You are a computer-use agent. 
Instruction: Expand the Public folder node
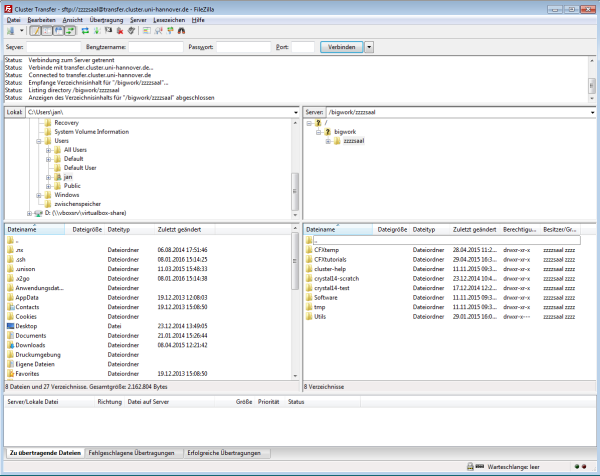point(48,186)
